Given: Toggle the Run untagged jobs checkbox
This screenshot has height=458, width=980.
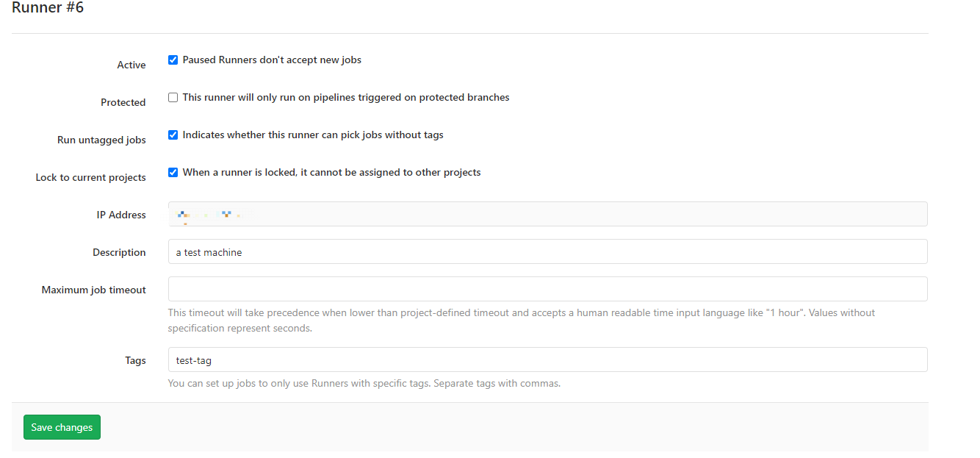Looking at the screenshot, I should (173, 135).
